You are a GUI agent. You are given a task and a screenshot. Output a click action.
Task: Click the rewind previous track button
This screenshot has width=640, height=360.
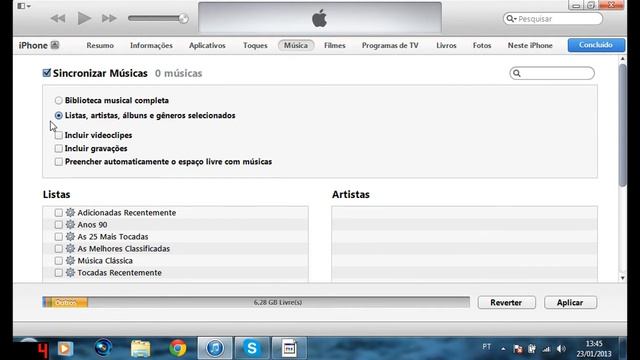[58, 18]
